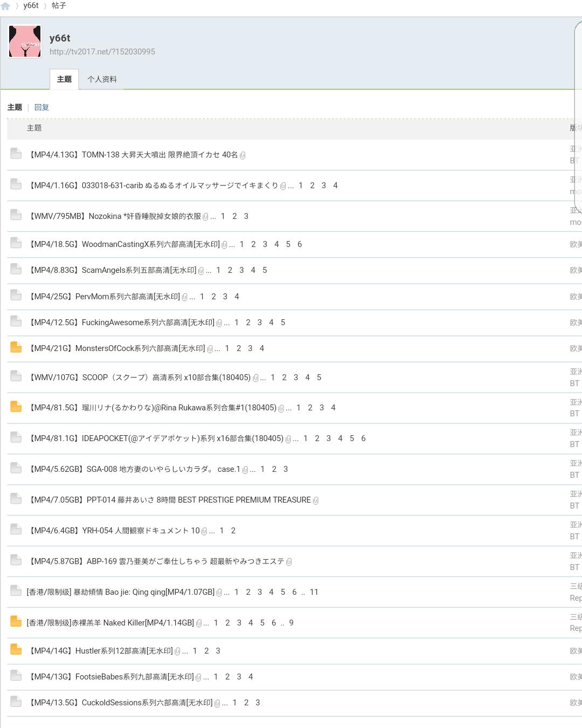
Task: Select the 主题 main tab
Action: coord(64,79)
